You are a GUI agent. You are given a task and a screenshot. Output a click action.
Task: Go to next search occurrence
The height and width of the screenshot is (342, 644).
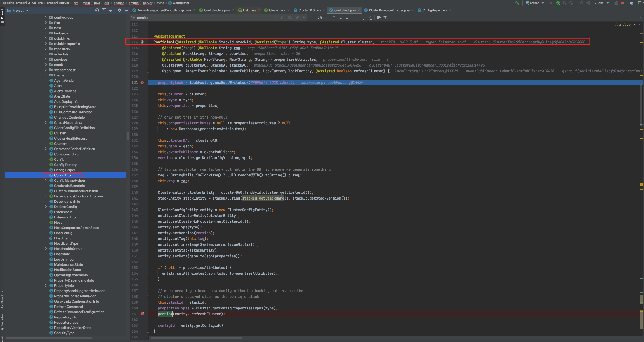pos(341,18)
